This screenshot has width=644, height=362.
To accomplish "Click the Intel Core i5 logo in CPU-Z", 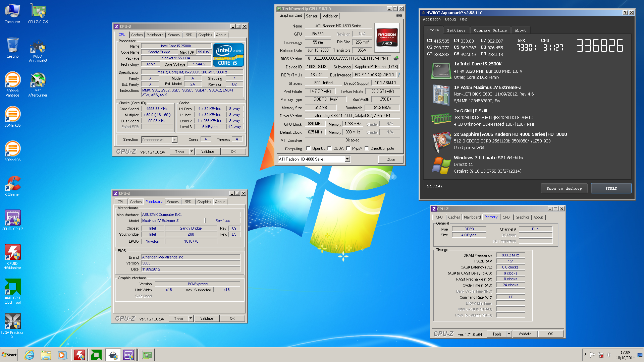I will point(228,55).
